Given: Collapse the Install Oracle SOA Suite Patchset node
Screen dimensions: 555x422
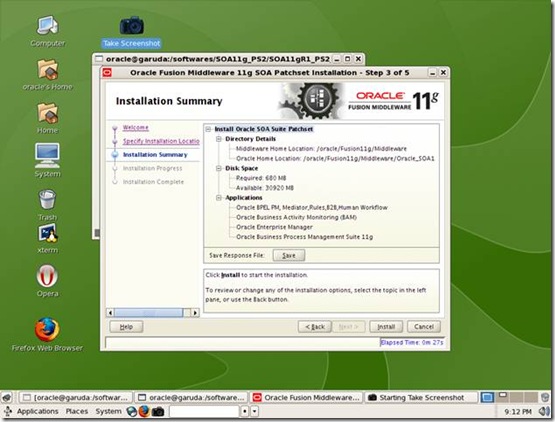Looking at the screenshot, I should [208, 129].
